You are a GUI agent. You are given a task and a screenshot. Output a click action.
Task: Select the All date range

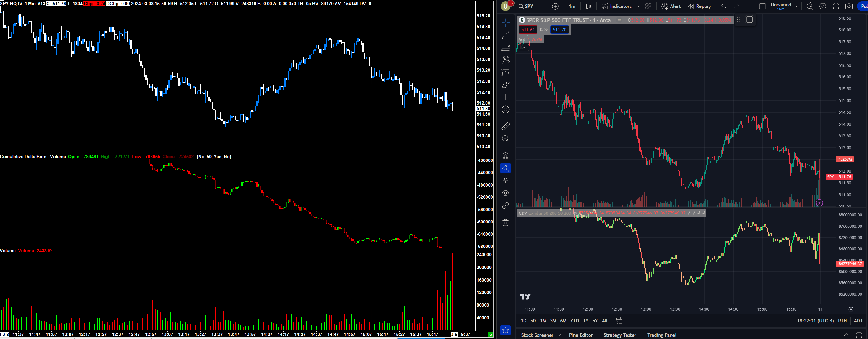(605, 321)
